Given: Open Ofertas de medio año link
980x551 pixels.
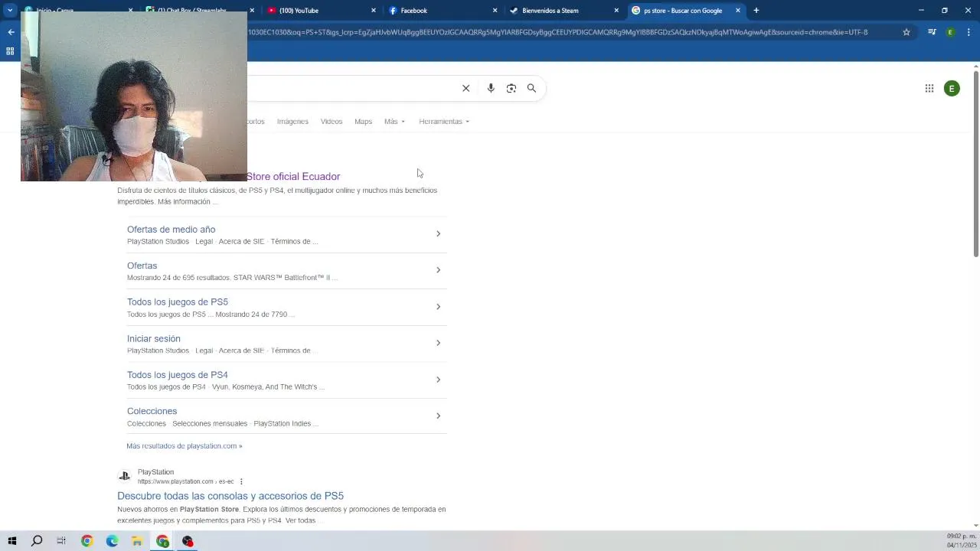Looking at the screenshot, I should pos(171,230).
